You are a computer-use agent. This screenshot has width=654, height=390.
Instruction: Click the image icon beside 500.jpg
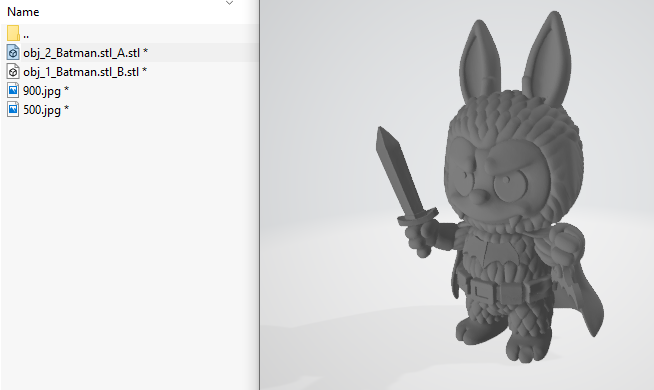(x=13, y=110)
